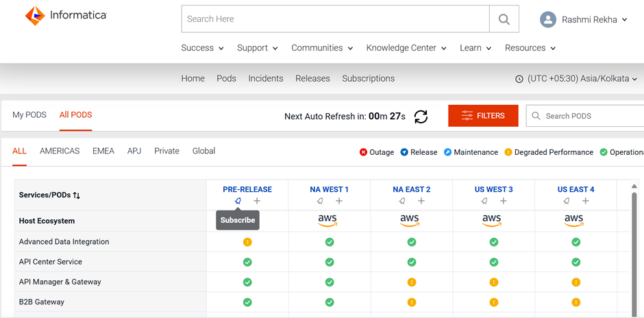Open the Rashmi Rekha account dropdown arrow
This screenshot has width=644, height=318.
(x=625, y=19)
